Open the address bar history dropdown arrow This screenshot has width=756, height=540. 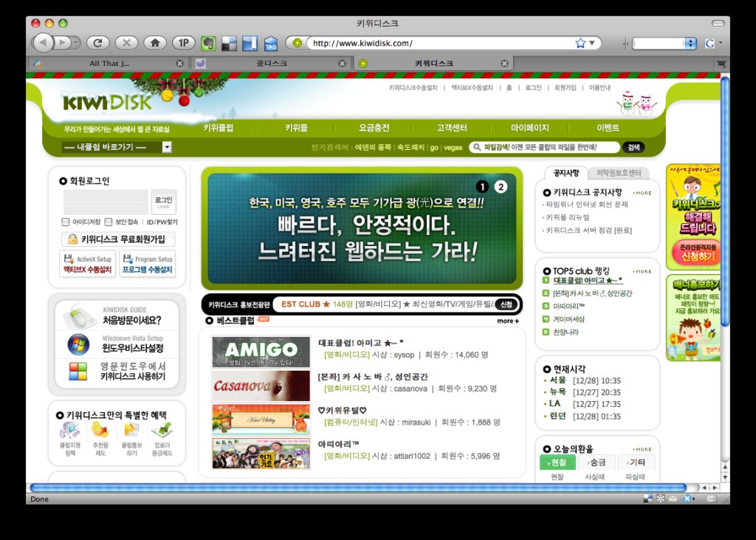592,43
